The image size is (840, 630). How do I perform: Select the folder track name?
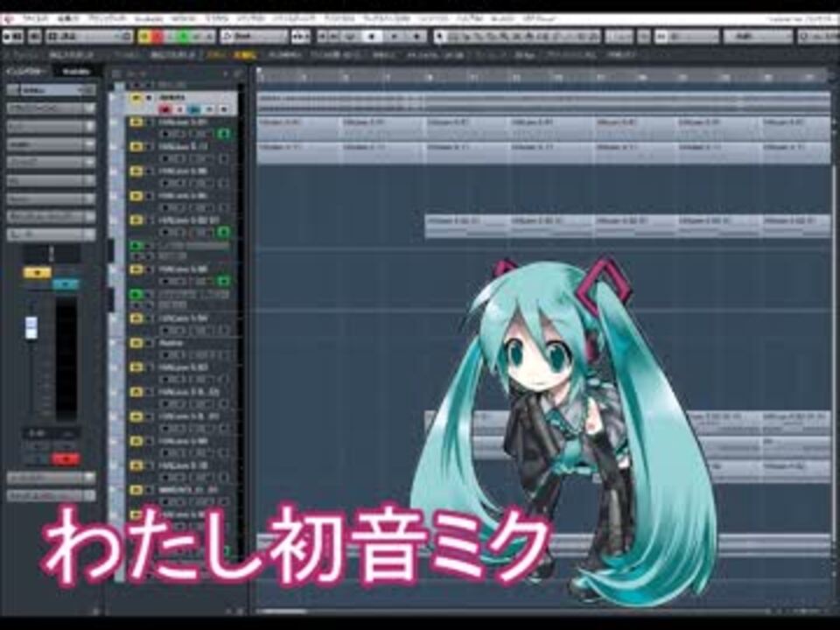point(172,97)
